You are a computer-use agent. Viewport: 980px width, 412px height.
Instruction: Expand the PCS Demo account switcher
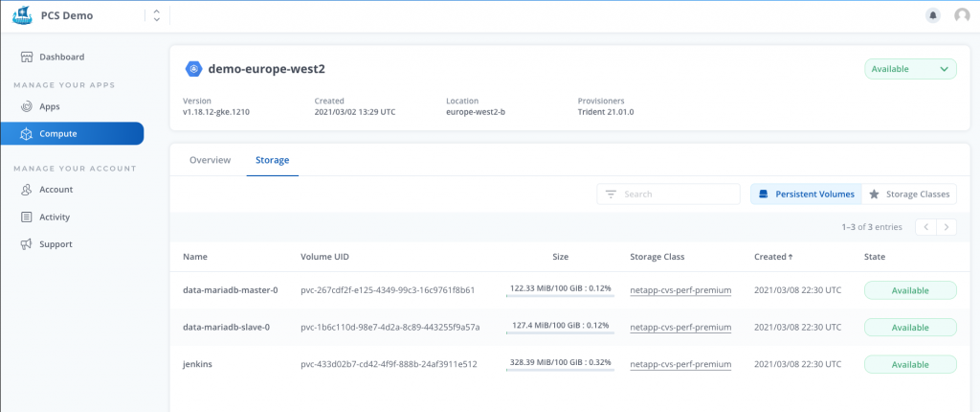[156, 15]
